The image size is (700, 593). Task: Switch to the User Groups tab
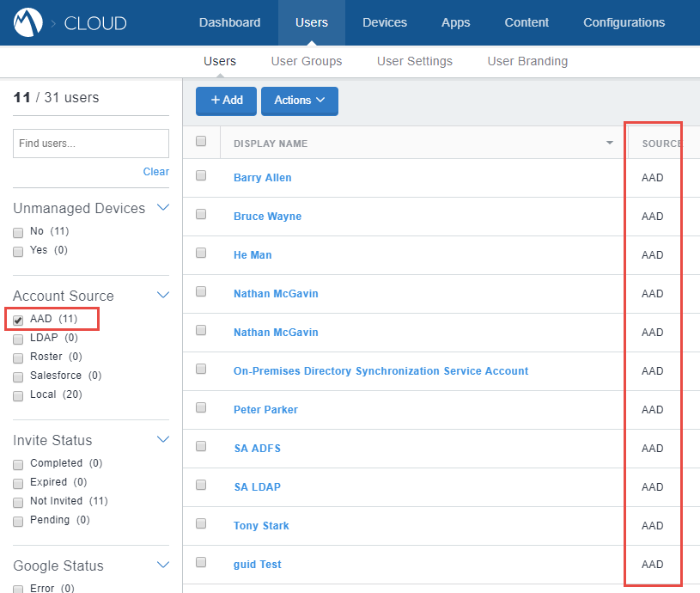point(306,61)
